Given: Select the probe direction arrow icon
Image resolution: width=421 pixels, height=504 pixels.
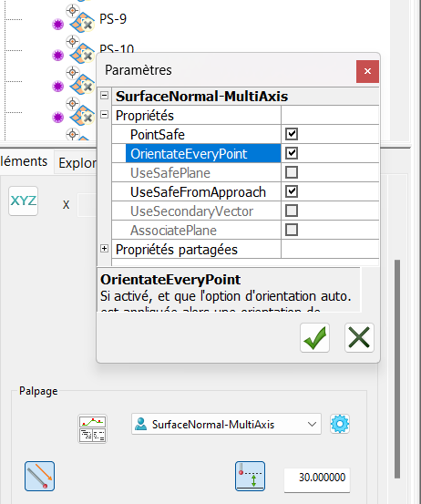Looking at the screenshot, I should (39, 476).
